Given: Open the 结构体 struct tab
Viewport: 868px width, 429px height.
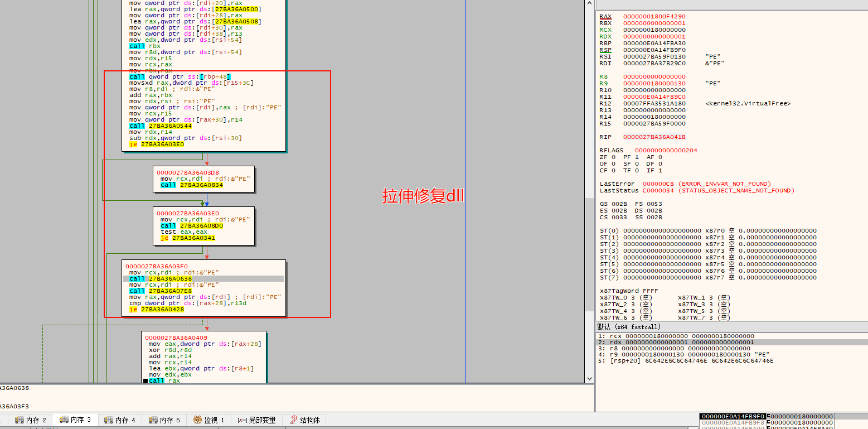Looking at the screenshot, I should [x=304, y=420].
